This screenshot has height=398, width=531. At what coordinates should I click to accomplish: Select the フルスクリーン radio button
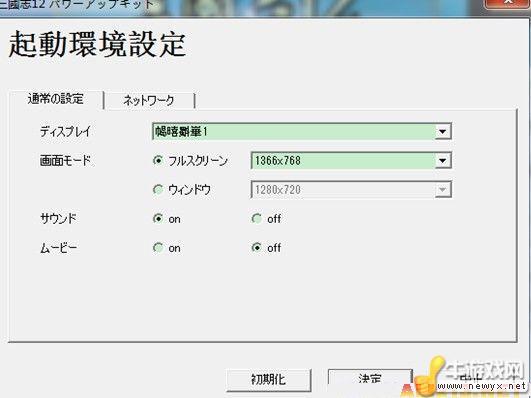pos(158,160)
